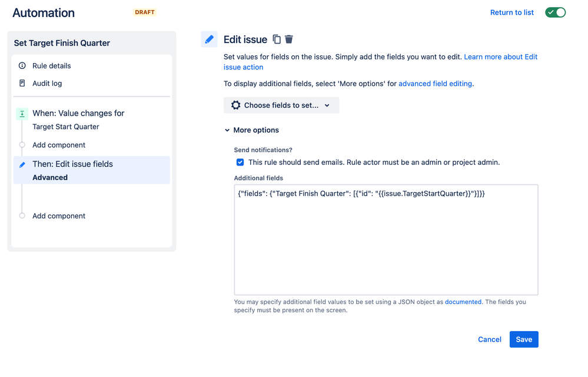588x377 pixels.
Task: Click the Return to list link
Action: 512,12
